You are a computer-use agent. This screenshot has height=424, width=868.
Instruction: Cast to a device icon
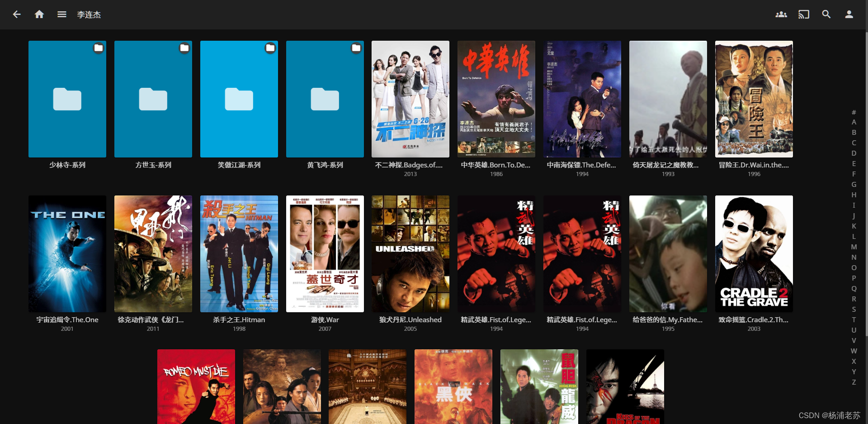(804, 14)
